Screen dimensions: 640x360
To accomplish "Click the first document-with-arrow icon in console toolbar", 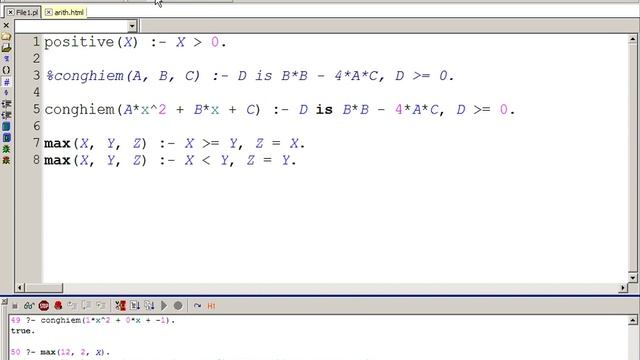I will click(x=135, y=305).
